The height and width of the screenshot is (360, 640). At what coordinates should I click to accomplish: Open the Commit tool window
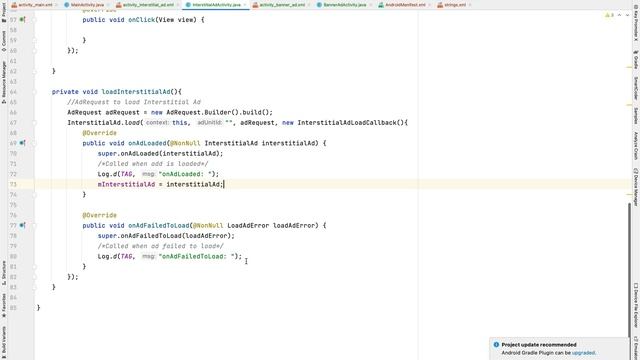click(4, 41)
